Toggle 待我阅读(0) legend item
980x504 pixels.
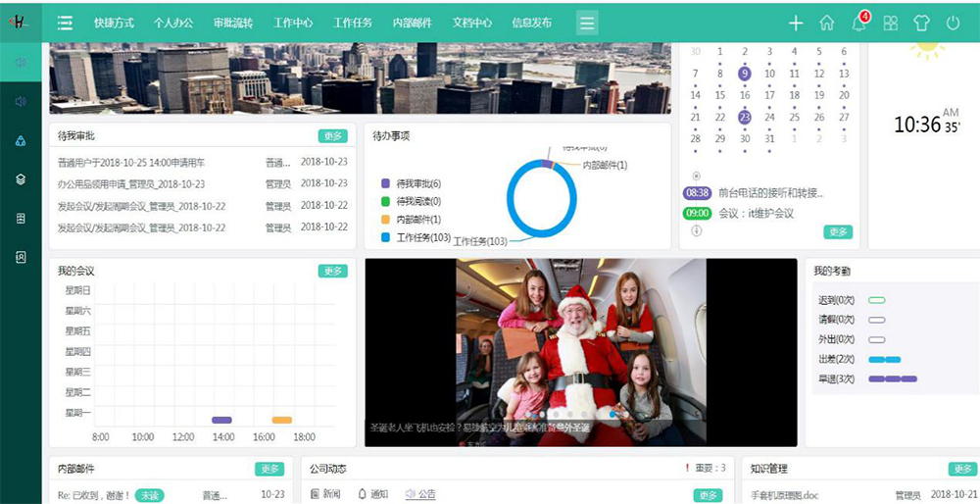pos(412,201)
